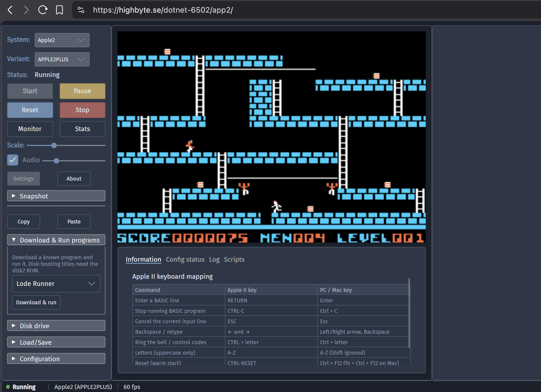Click the 'Command' column header

pyautogui.click(x=179, y=290)
